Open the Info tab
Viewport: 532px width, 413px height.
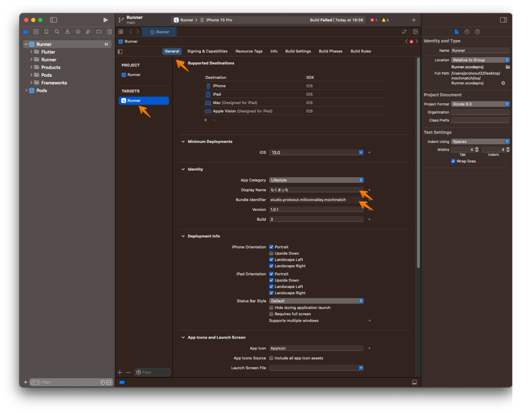274,51
